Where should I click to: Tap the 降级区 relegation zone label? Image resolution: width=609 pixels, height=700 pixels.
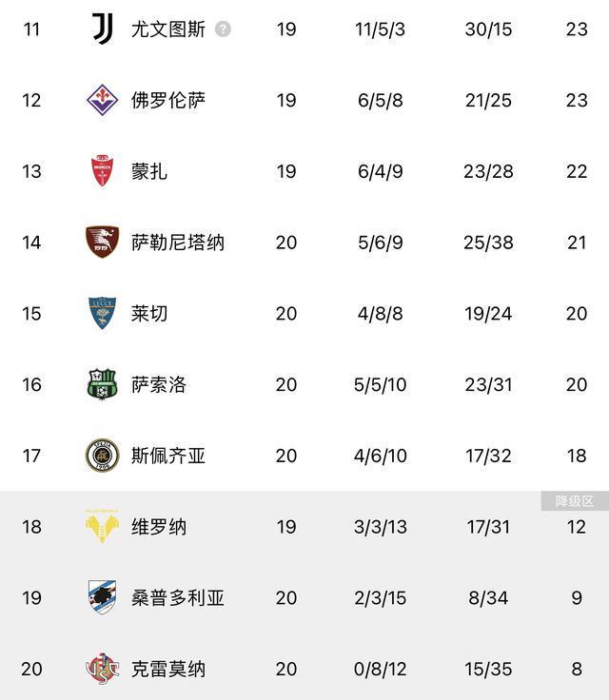[x=575, y=501]
